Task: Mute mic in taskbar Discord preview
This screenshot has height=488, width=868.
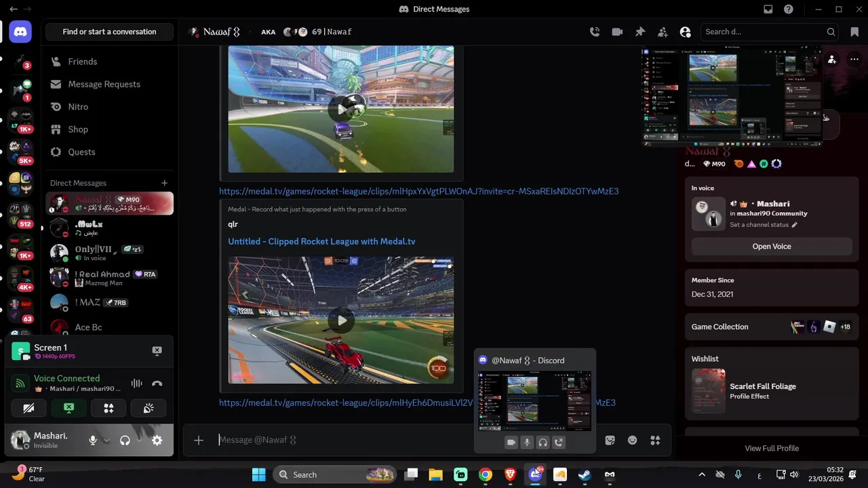Action: pyautogui.click(x=527, y=443)
